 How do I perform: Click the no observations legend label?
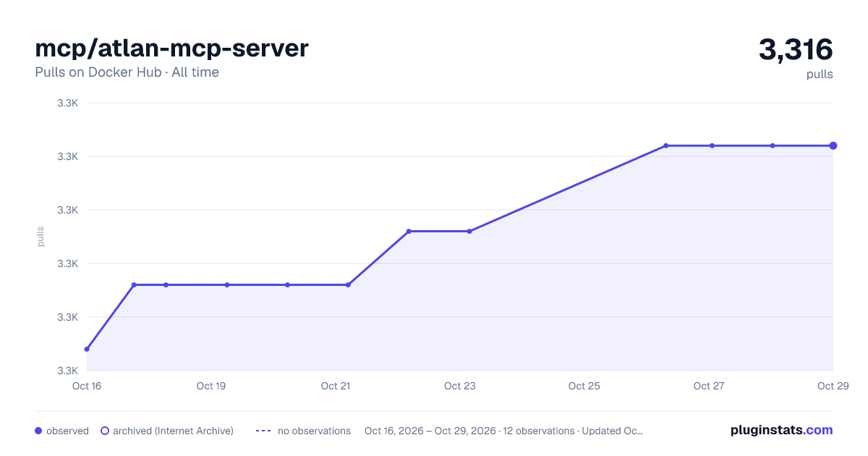[x=314, y=431]
